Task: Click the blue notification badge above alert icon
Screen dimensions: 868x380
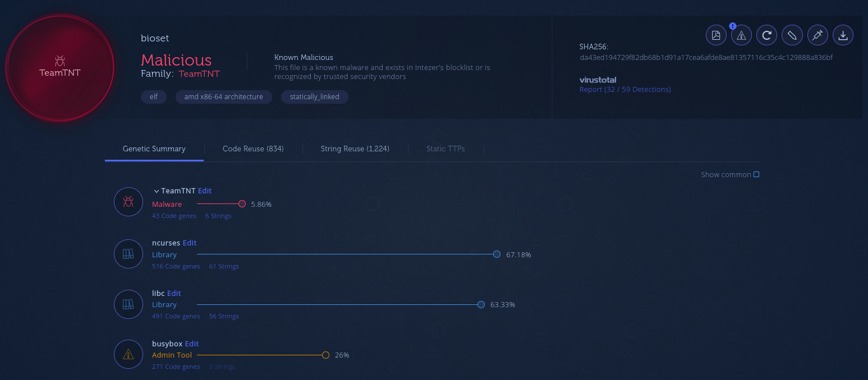Action: [733, 26]
